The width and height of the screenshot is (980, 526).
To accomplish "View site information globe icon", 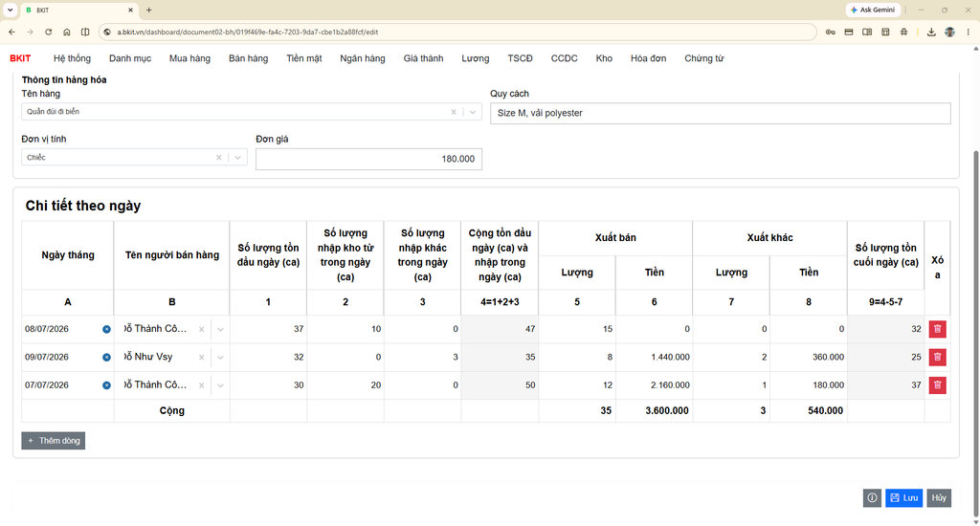I will 107,32.
